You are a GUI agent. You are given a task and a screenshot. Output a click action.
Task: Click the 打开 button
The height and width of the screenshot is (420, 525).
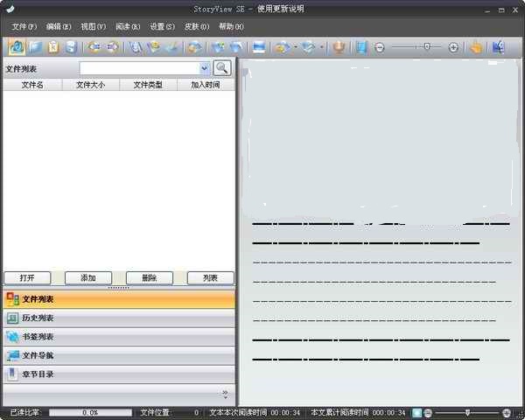27,278
